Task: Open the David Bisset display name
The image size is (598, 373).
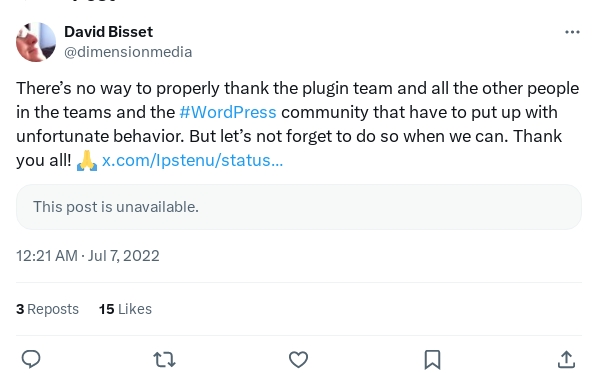Action: point(108,32)
